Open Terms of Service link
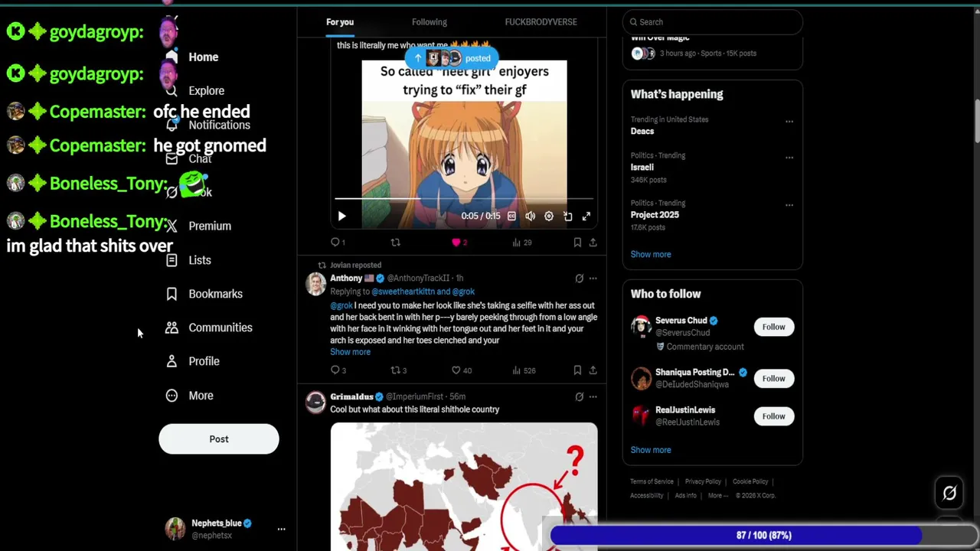Image resolution: width=980 pixels, height=551 pixels. point(652,482)
